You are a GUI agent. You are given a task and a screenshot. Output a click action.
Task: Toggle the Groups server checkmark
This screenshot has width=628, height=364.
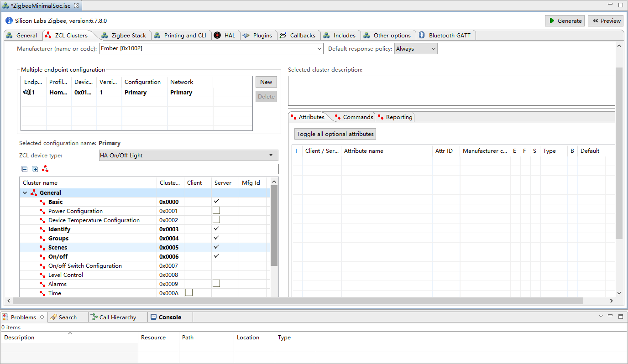click(216, 238)
